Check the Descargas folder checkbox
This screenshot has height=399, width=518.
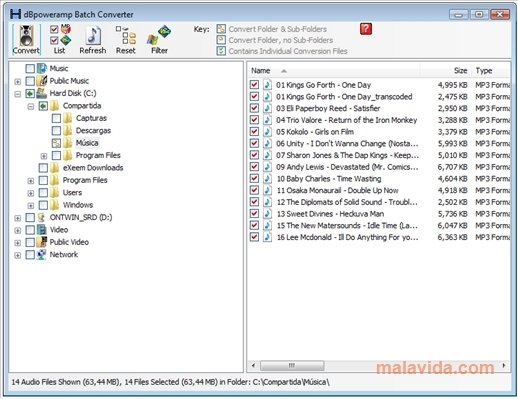pos(56,131)
